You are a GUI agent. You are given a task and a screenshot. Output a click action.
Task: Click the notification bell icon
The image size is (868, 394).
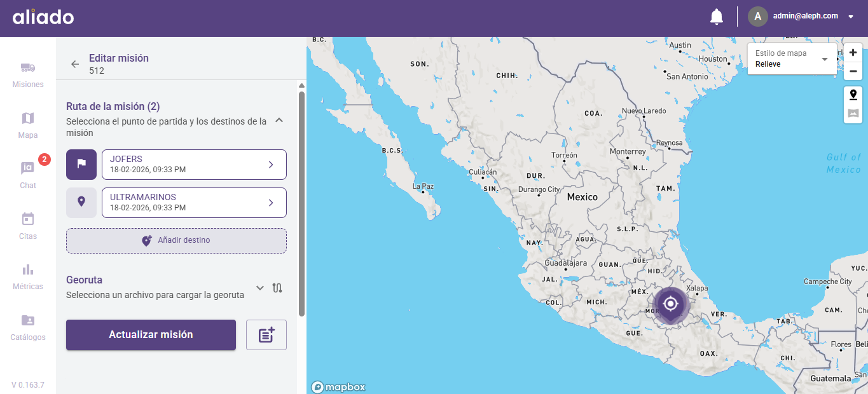click(717, 17)
